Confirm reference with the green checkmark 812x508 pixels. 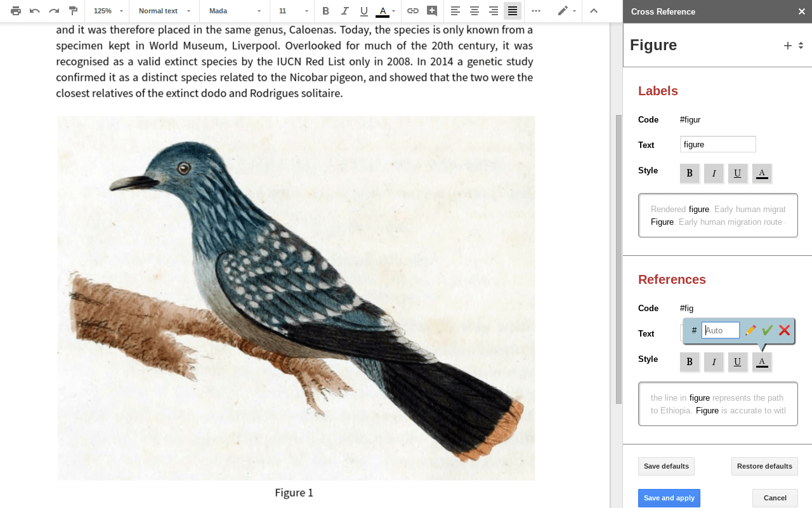[768, 330]
